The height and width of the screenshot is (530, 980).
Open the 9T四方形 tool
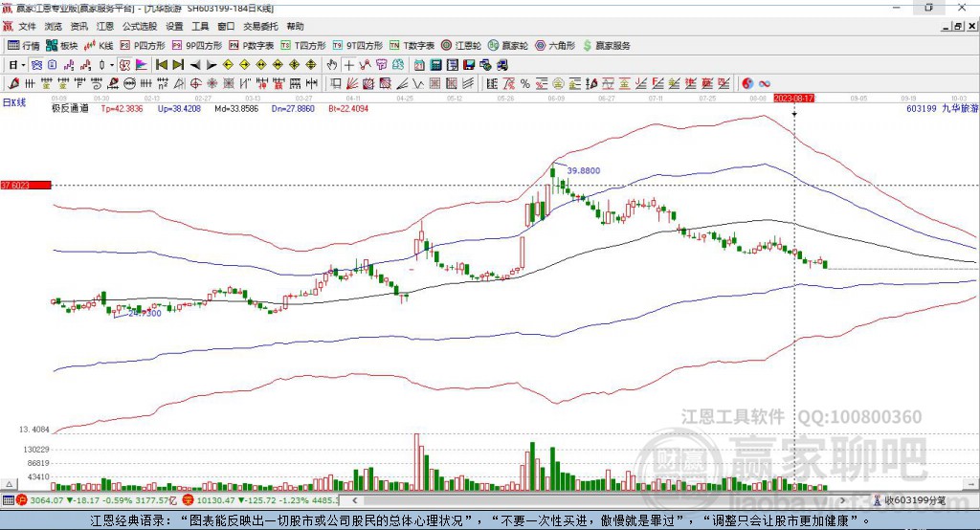click(x=358, y=46)
